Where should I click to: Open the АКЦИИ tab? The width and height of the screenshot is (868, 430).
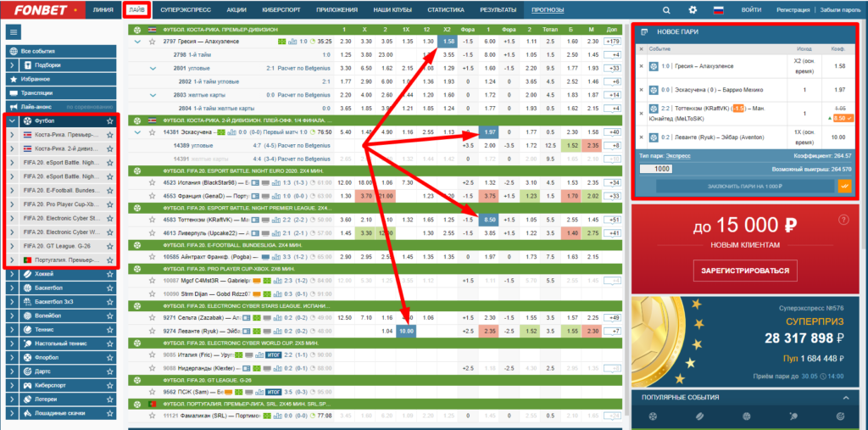pyautogui.click(x=236, y=10)
